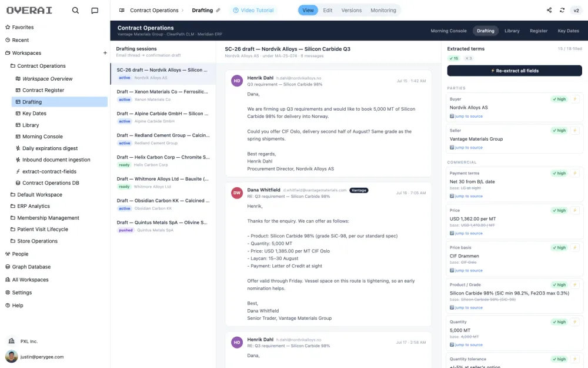The width and height of the screenshot is (588, 368).
Task: Jump to source for Price field
Action: (x=466, y=233)
